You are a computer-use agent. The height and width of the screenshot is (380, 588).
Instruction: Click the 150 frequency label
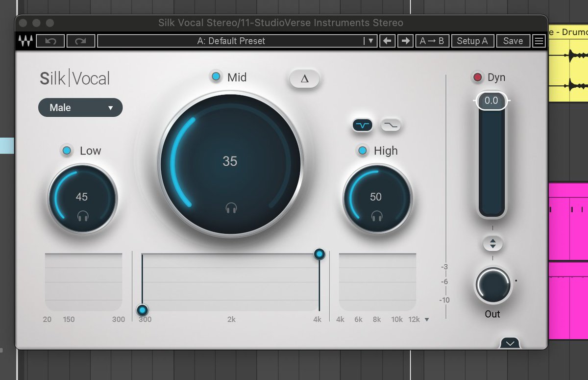(69, 319)
